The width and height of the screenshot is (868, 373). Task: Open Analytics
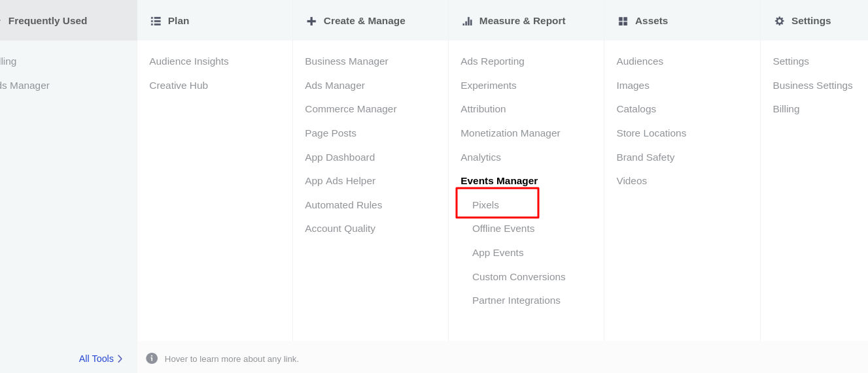481,157
